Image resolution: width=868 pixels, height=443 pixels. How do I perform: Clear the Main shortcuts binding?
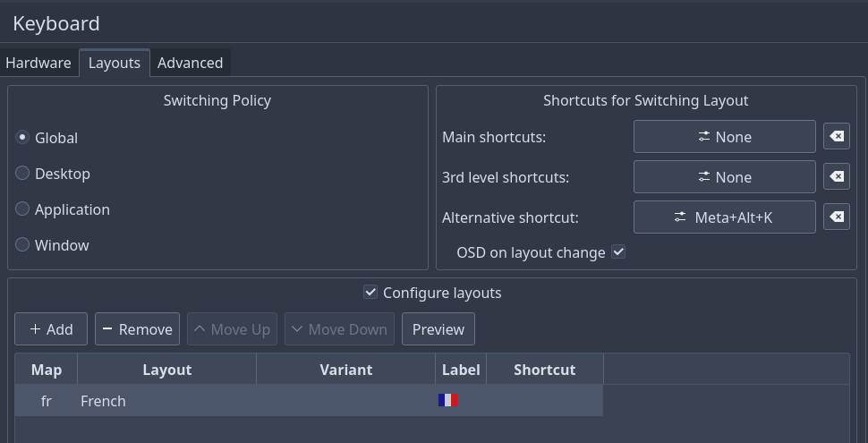point(836,137)
